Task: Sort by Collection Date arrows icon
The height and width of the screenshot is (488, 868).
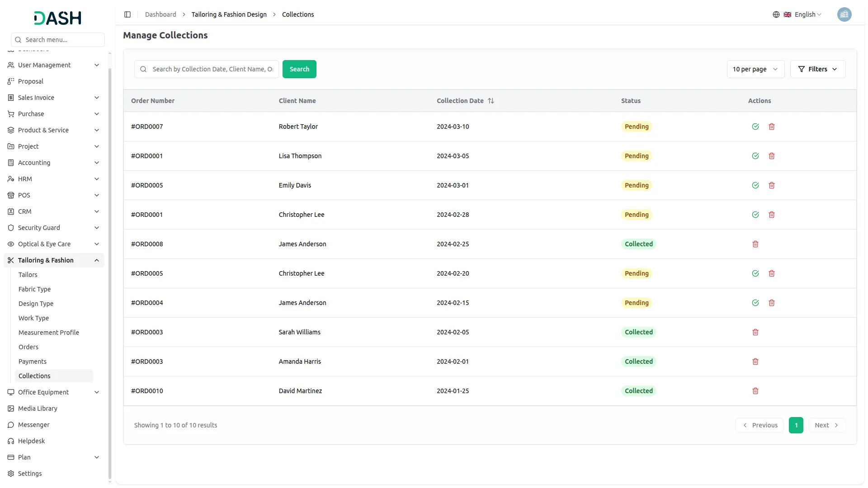Action: tap(491, 101)
